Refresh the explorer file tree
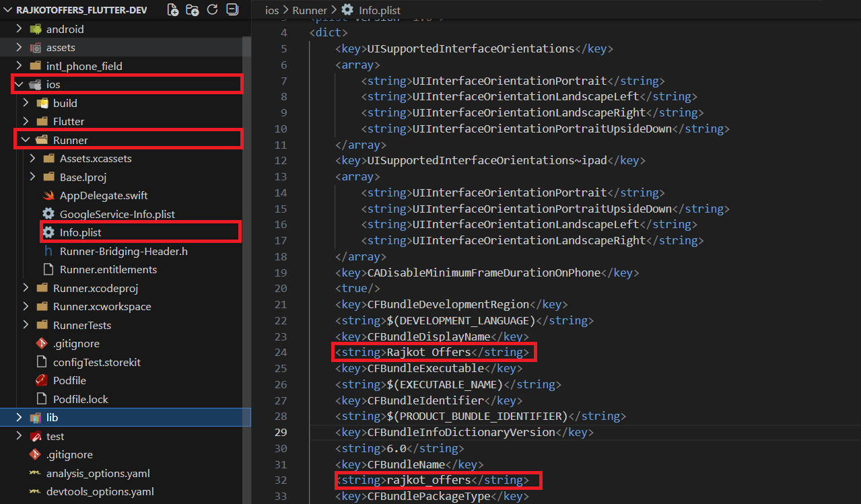861x504 pixels. point(212,10)
